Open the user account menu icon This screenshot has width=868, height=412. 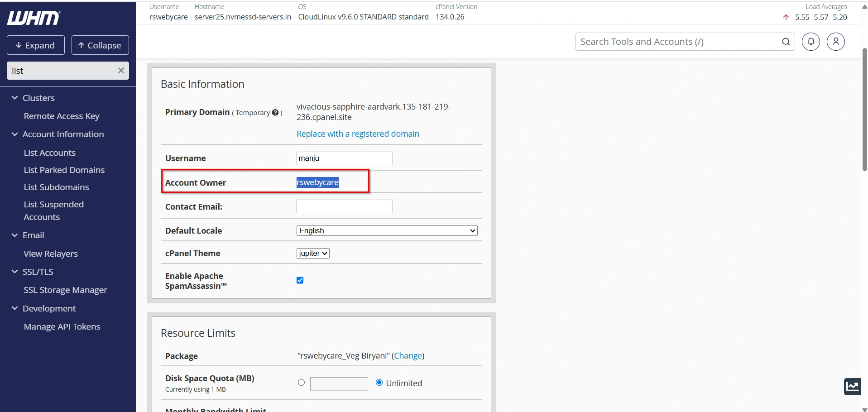(836, 42)
